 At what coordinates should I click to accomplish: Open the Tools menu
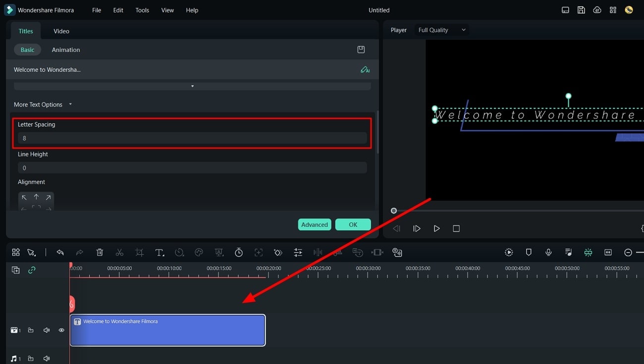pos(142,10)
